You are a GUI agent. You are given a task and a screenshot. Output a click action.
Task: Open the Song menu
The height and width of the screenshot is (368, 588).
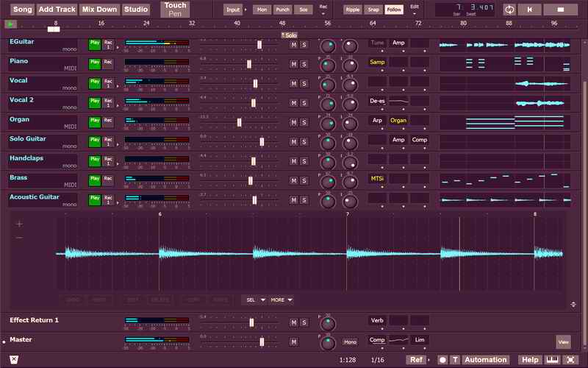pyautogui.click(x=23, y=10)
